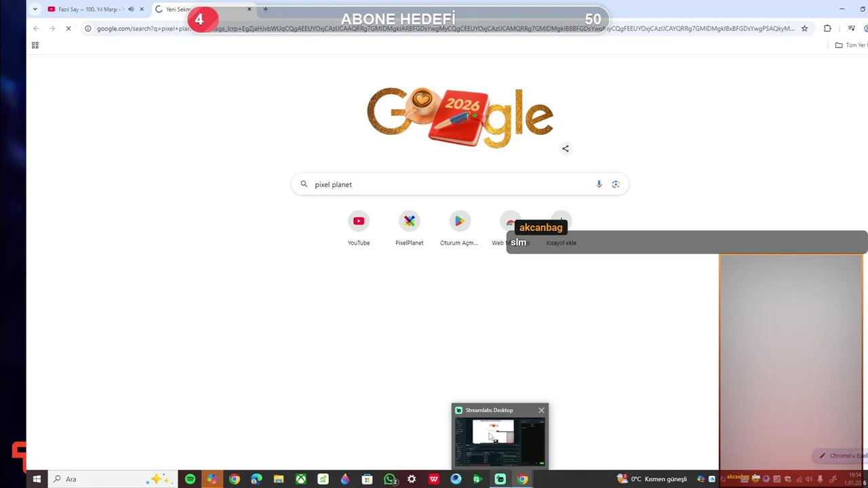Close the Yeni Sekme tab
The height and width of the screenshot is (488, 868).
250,9
